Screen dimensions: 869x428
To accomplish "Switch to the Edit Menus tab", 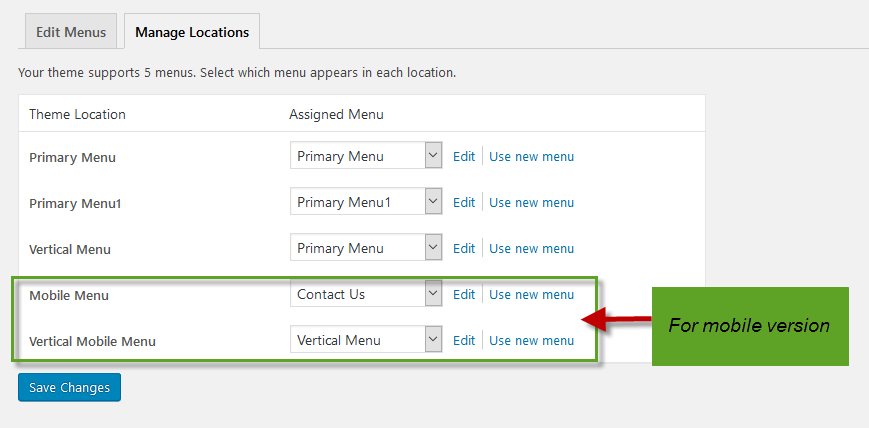I will [x=71, y=32].
